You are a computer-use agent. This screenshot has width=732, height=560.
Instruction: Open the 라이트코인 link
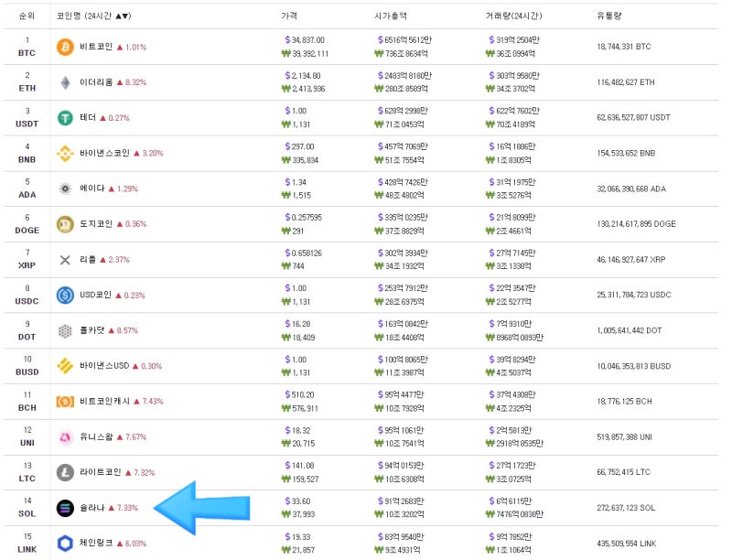(101, 472)
